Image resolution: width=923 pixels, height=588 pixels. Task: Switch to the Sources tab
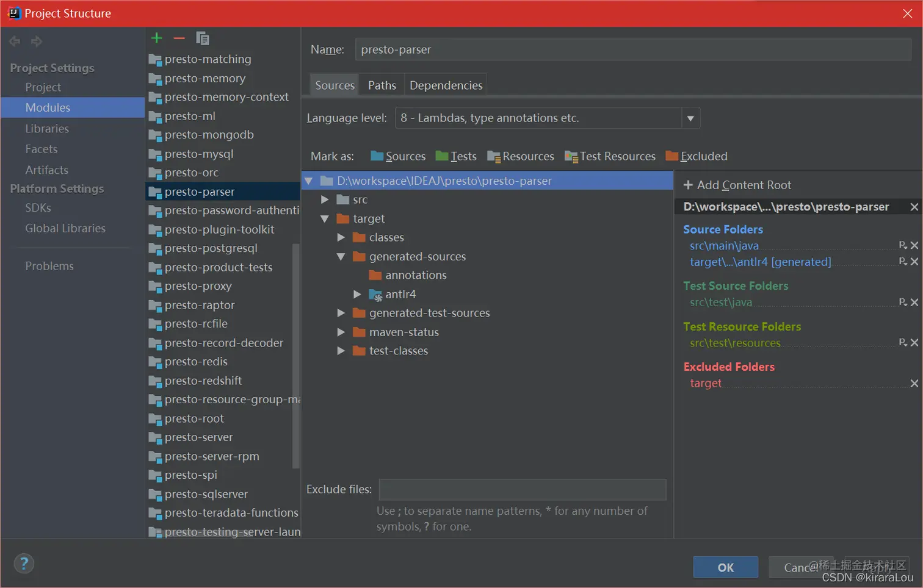(335, 85)
